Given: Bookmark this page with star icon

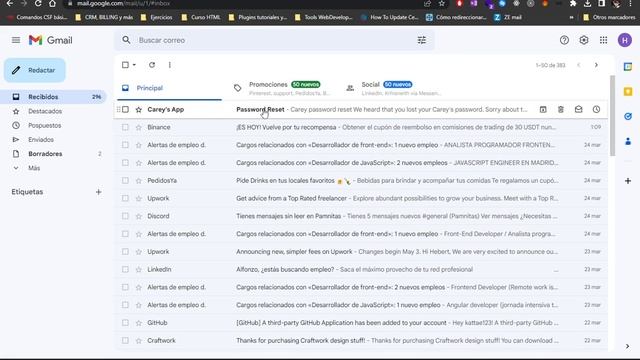Looking at the screenshot, I should [442, 3].
